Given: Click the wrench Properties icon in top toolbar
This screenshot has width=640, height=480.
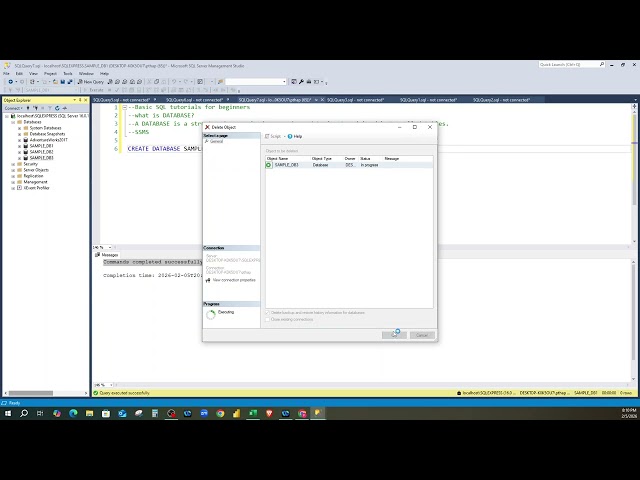Looking at the screenshot, I should click(x=301, y=82).
